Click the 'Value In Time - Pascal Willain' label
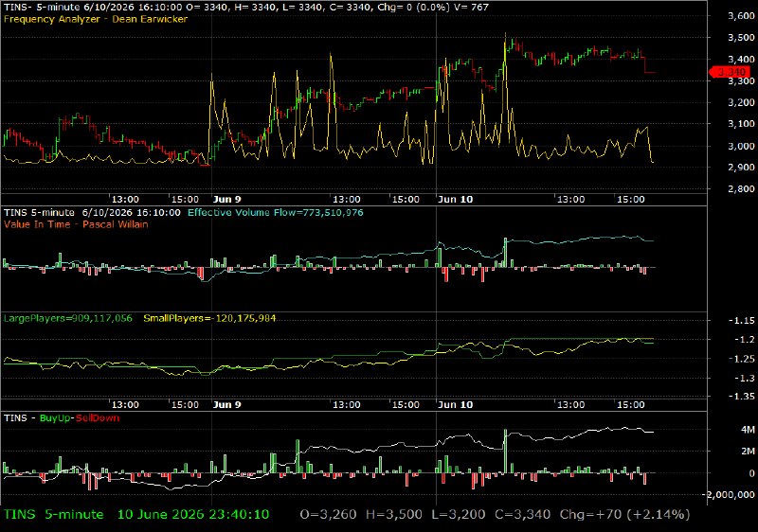 (x=76, y=224)
